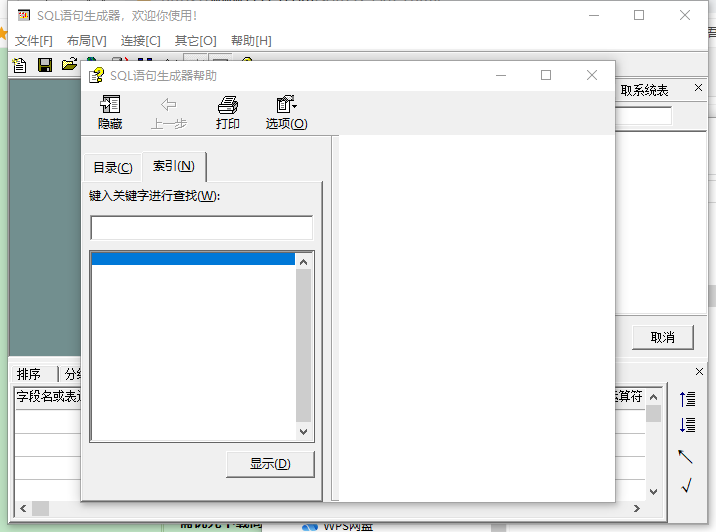Click the 取消 (Cancel) button
716x532 pixels.
[662, 337]
